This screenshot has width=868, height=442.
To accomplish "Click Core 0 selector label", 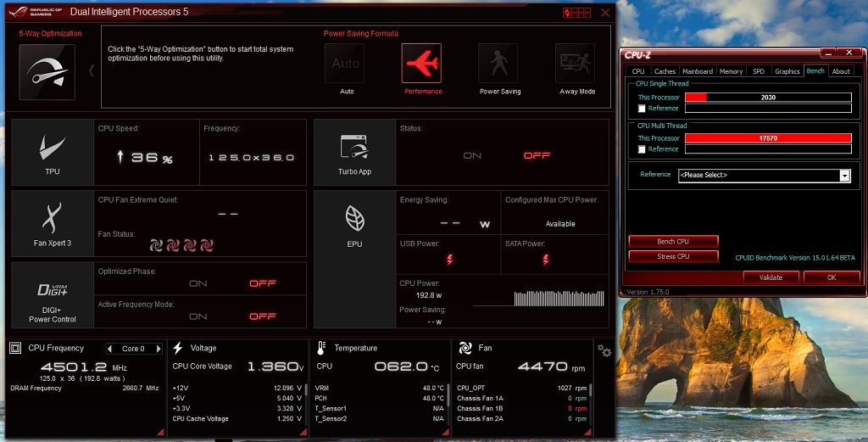I will tap(133, 349).
